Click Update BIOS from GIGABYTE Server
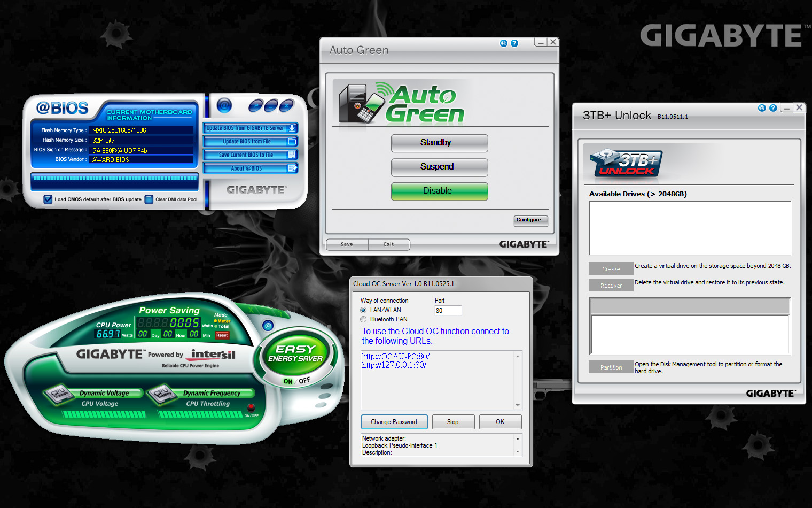This screenshot has width=812, height=508. pyautogui.click(x=251, y=128)
